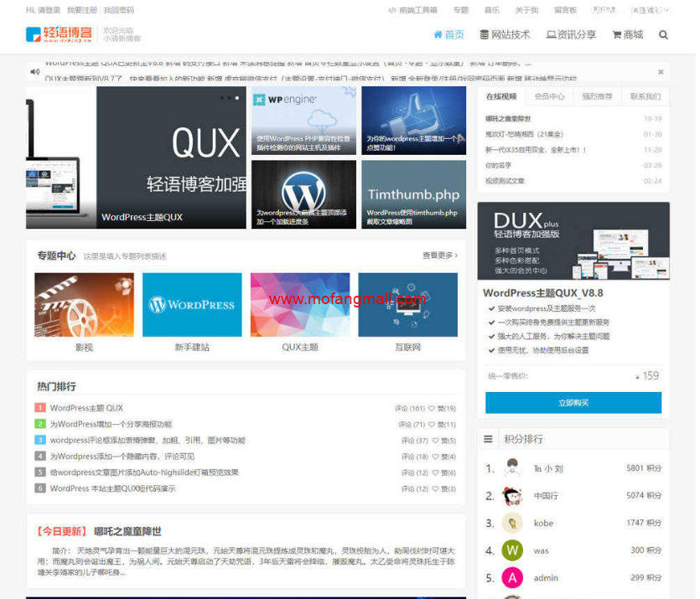700x599 pixels.
Task: Open 中国行 user avatar
Action: 512,495
